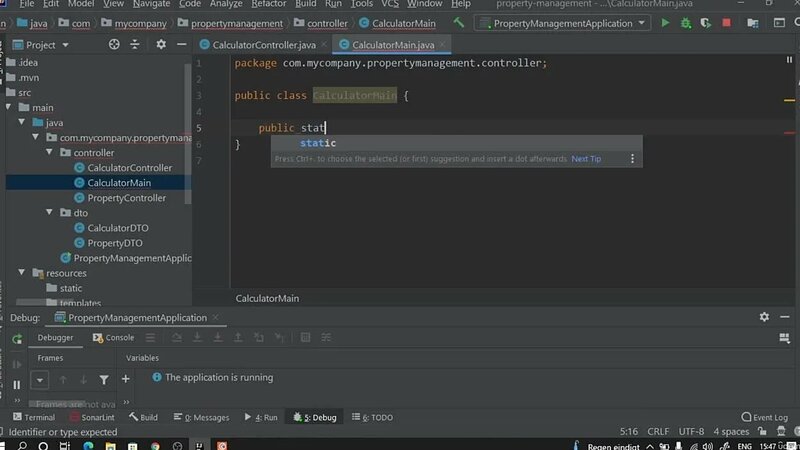This screenshot has height=450, width=800.
Task: Open the 4: Run tool window
Action: [x=261, y=417]
